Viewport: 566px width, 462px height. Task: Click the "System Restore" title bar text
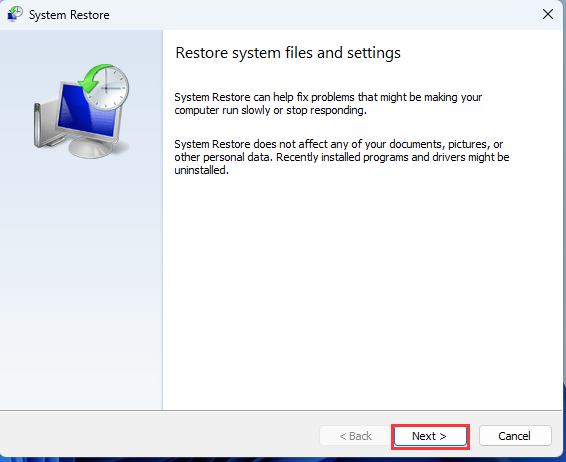coord(69,15)
